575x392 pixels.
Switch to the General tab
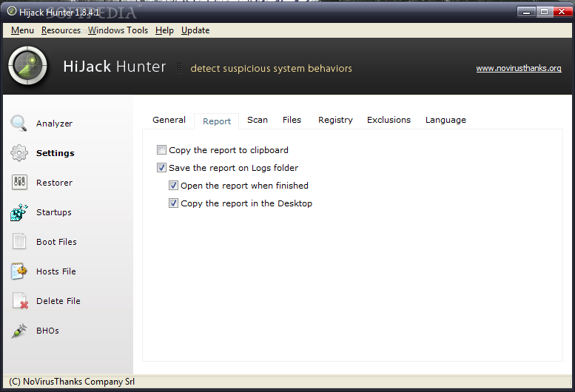[x=169, y=120]
